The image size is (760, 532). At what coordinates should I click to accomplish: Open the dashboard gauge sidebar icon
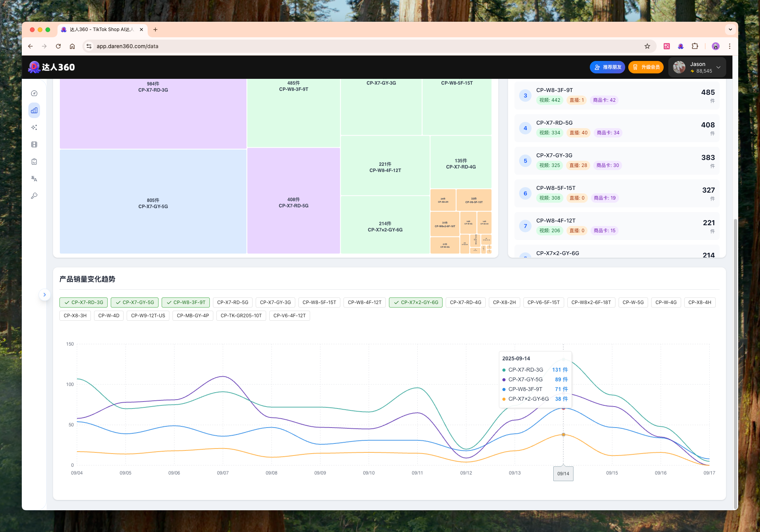(34, 93)
